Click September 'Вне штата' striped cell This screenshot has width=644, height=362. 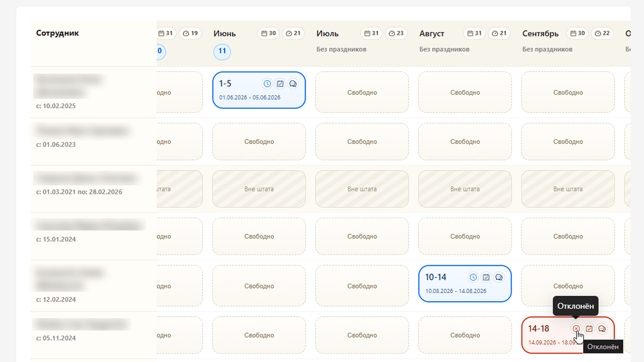point(568,189)
